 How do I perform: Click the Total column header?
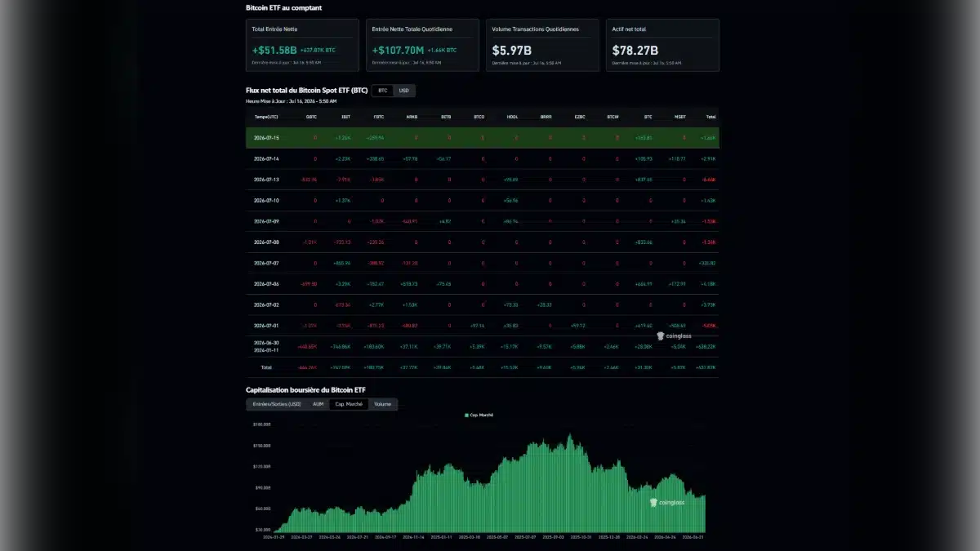(x=711, y=117)
